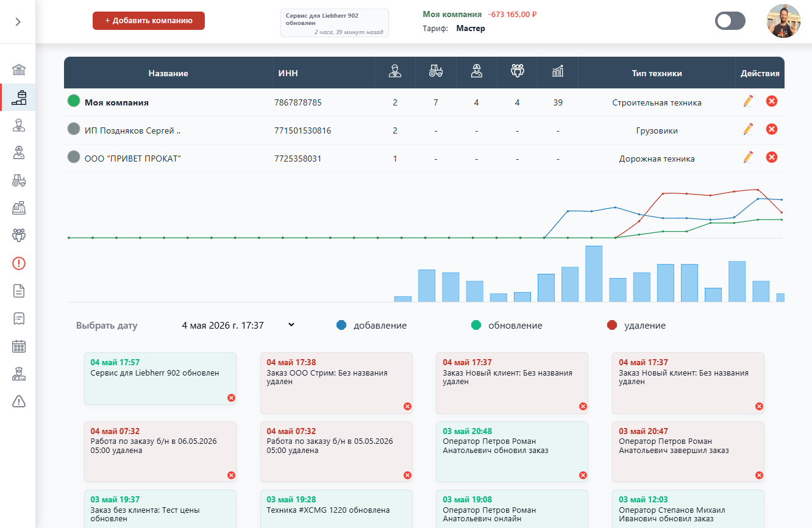Sort by the Тип техники column header
The image size is (812, 528).
657,73
